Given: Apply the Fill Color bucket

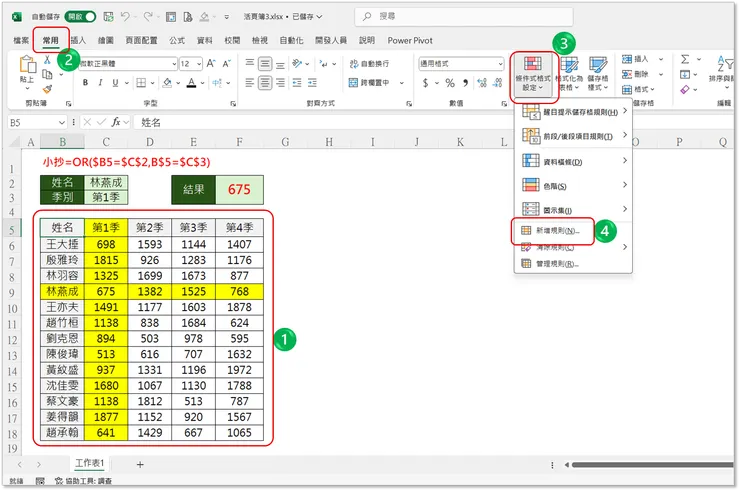Looking at the screenshot, I should click(x=167, y=83).
